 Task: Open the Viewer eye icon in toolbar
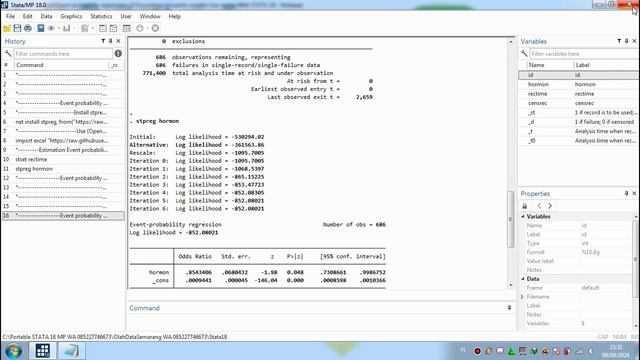(51, 28)
